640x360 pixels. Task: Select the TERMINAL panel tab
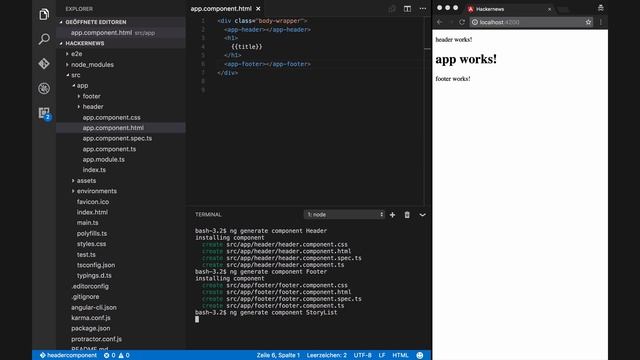tap(208, 215)
